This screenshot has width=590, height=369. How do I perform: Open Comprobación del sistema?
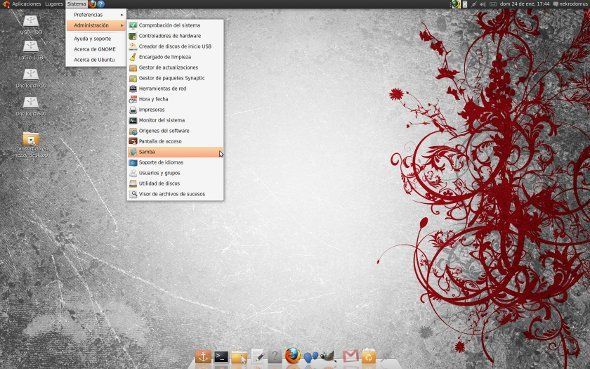pos(175,25)
